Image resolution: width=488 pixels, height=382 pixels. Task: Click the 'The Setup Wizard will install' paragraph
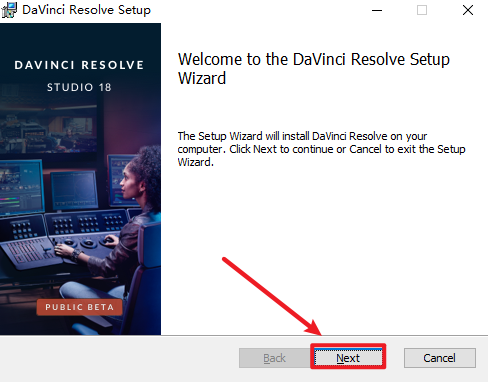click(x=321, y=149)
